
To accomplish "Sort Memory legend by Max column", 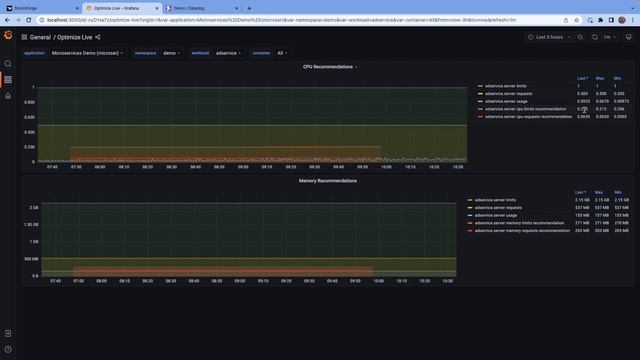I will (x=599, y=192).
